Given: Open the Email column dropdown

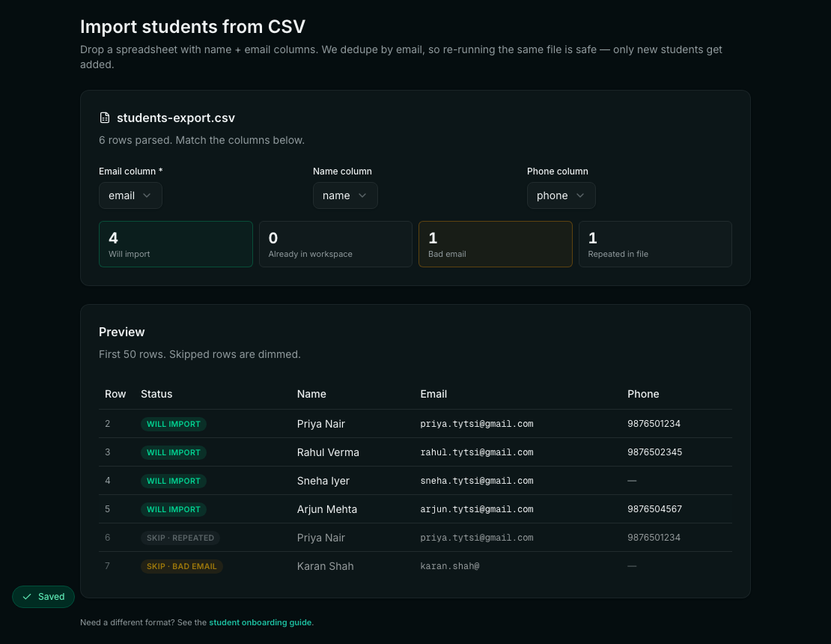Looking at the screenshot, I should pos(130,195).
